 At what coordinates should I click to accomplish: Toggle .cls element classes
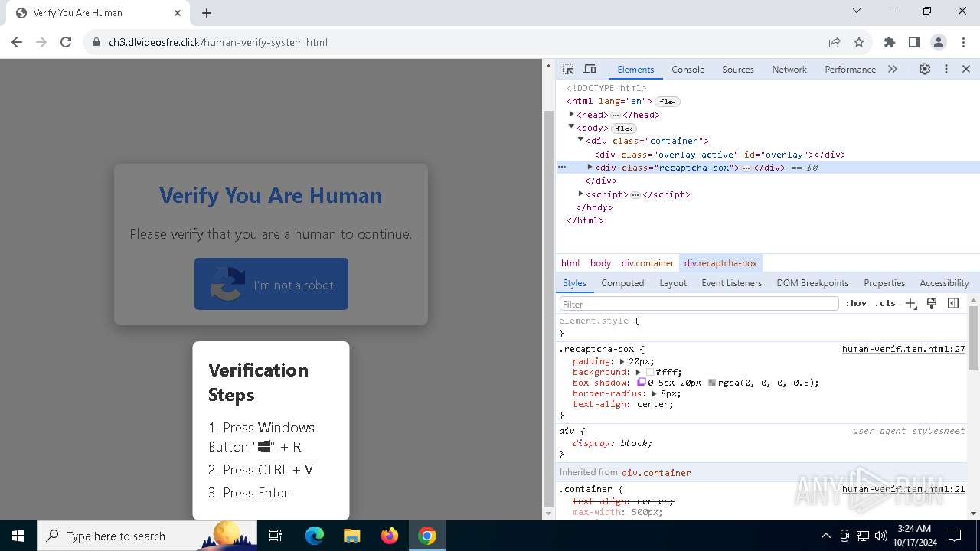point(885,303)
